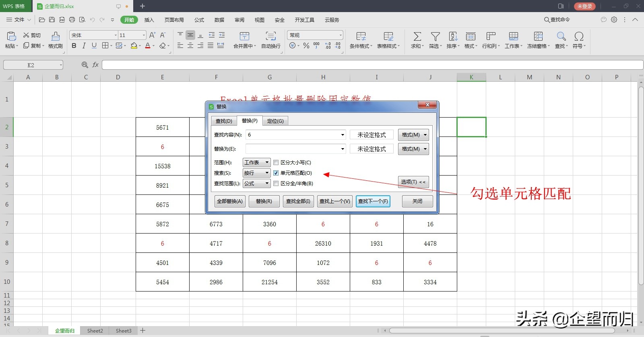Screen dimensions: 644x337
Task: Add a new sheet with plus icon
Action: click(142, 331)
